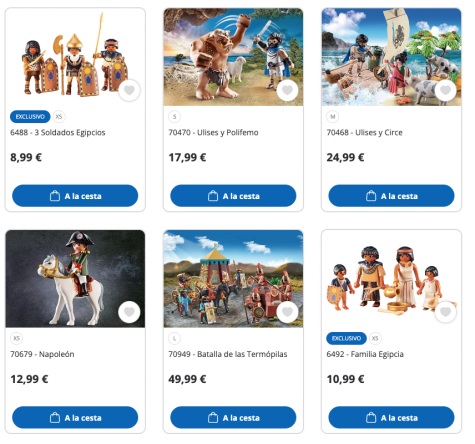Add Ulises y Circe to wishlist heart

point(446,90)
